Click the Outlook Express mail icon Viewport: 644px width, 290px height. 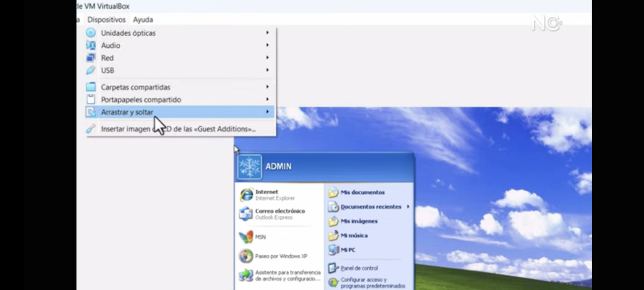(246, 214)
